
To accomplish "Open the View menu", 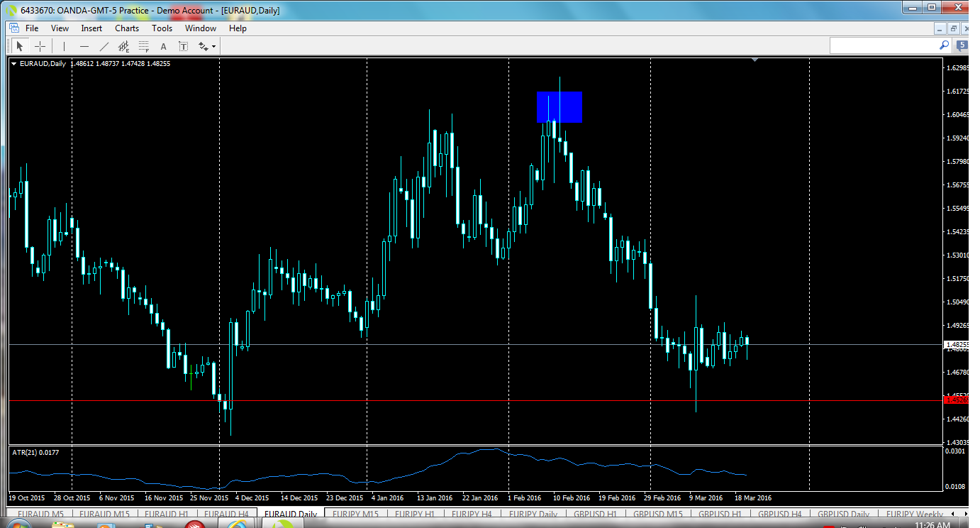I will coord(60,28).
